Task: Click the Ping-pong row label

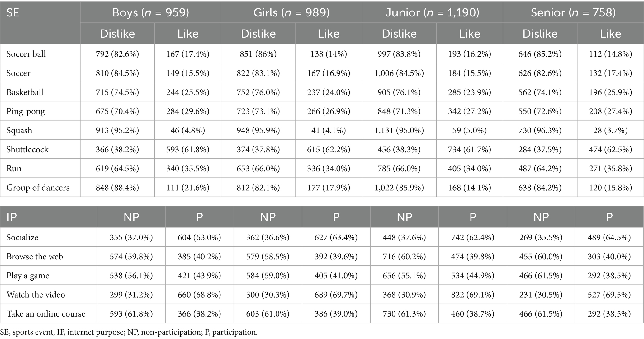Action: tap(26, 111)
